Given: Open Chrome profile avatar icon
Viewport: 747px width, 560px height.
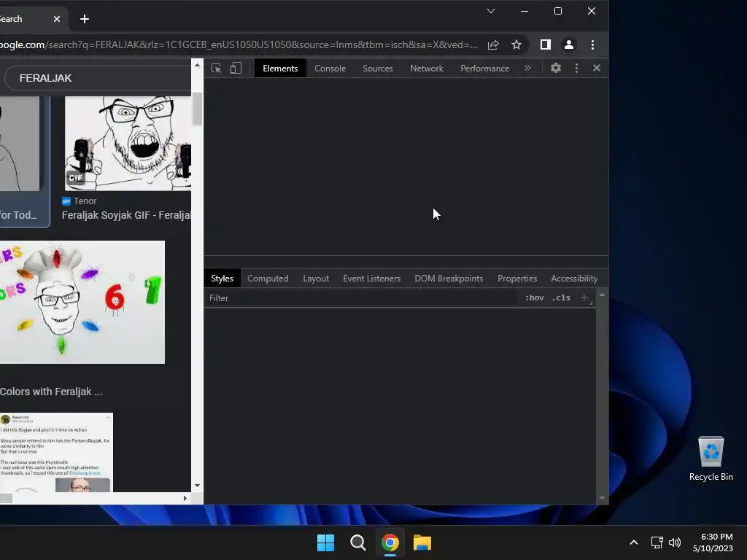Looking at the screenshot, I should click(569, 44).
